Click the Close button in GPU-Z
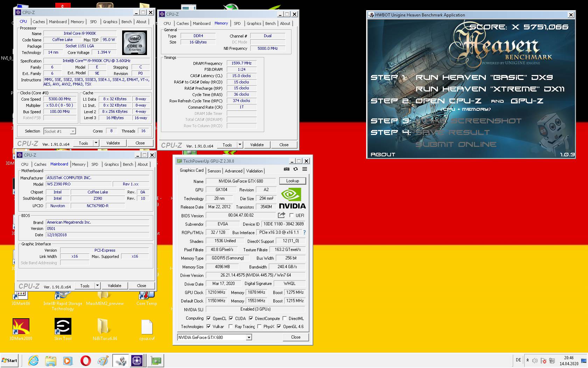This screenshot has height=368, width=588. click(296, 337)
